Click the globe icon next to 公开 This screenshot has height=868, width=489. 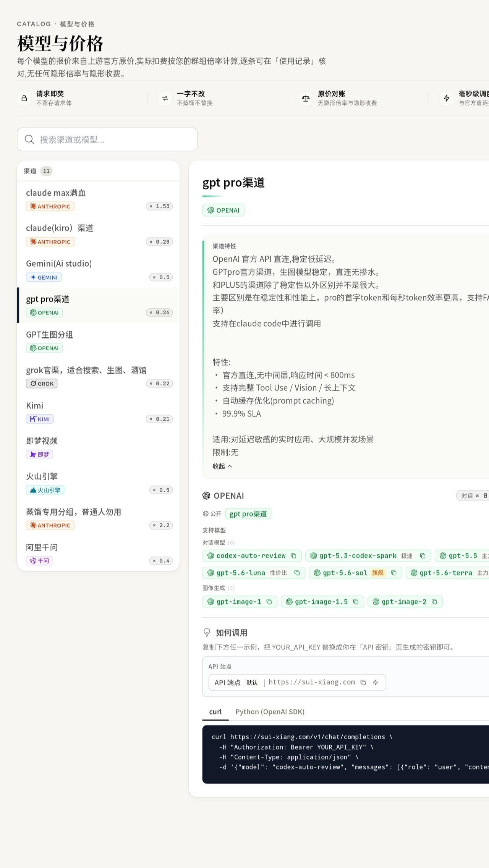click(206, 514)
